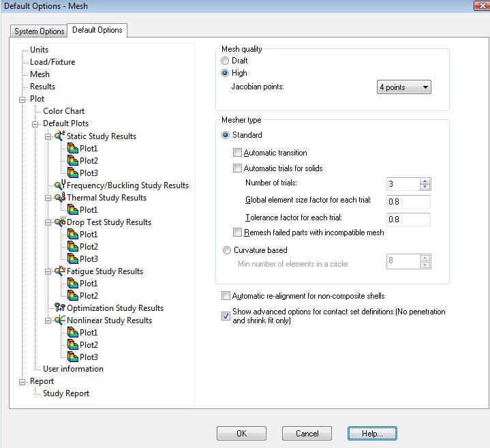This screenshot has width=490, height=448.
Task: Click the Plot2 icon under Nonlinear Study Results
Action: 73,344
